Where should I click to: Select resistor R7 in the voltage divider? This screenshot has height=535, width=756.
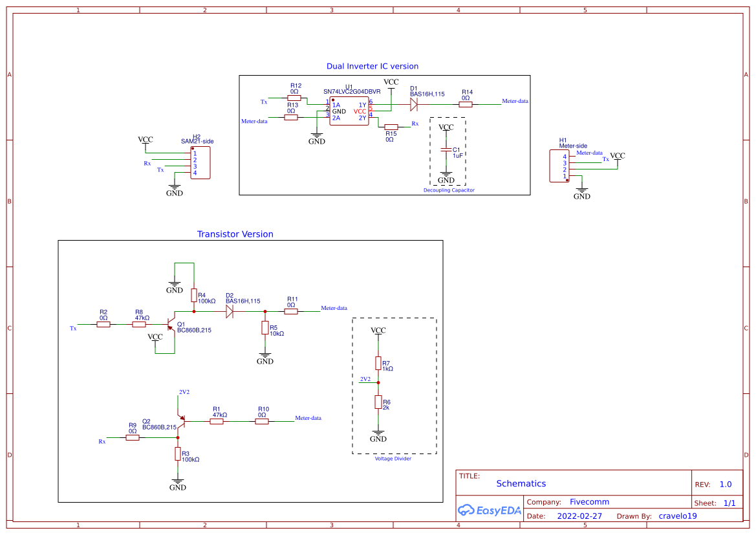380,363
